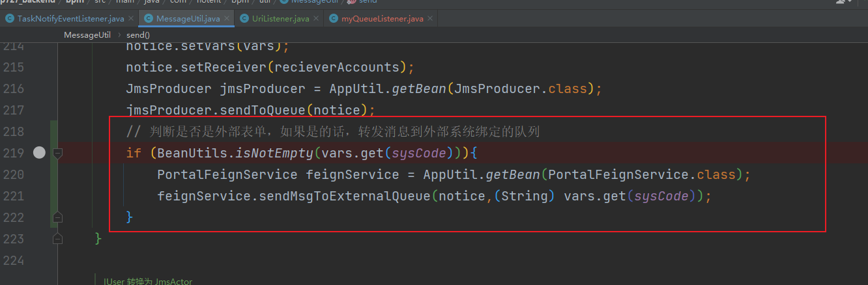
Task: Click line number 216 in the gutter
Action: pos(14,88)
